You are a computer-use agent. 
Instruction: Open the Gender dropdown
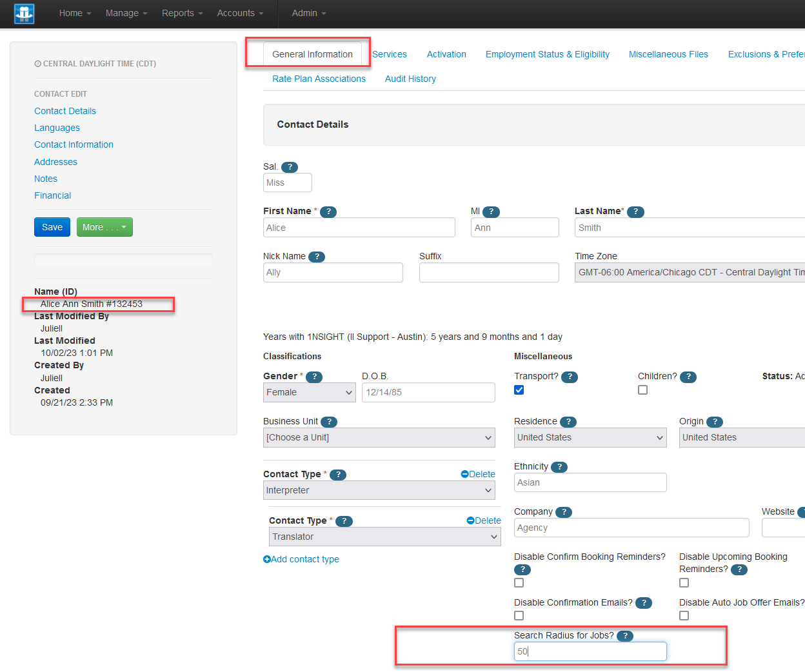pyautogui.click(x=309, y=392)
